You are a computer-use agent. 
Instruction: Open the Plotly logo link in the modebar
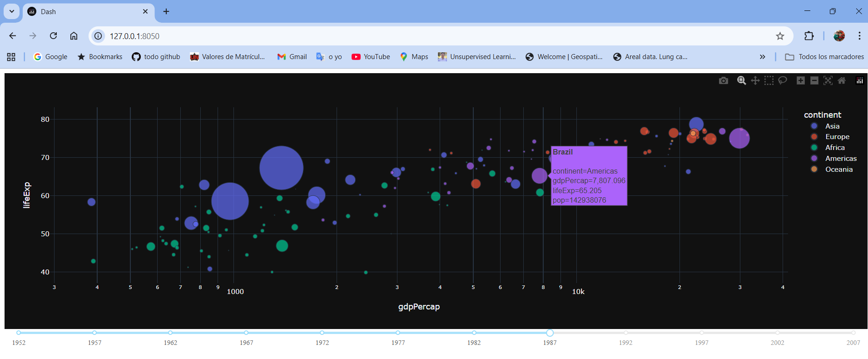coord(860,80)
